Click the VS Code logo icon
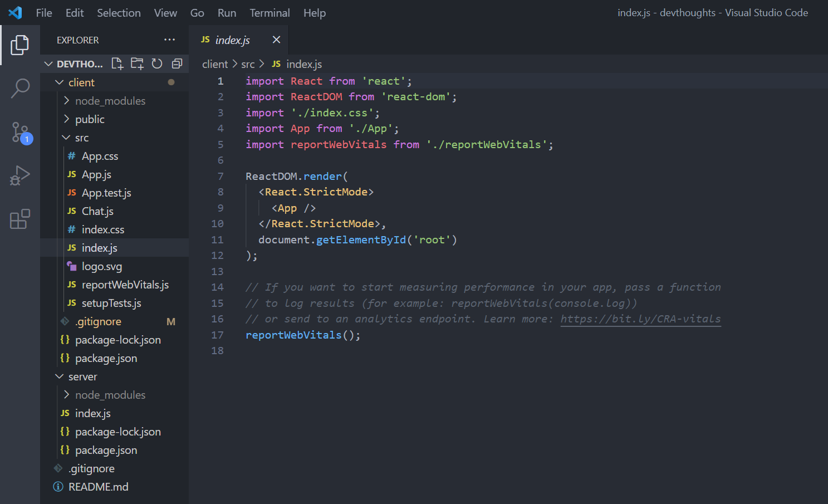 coord(15,12)
